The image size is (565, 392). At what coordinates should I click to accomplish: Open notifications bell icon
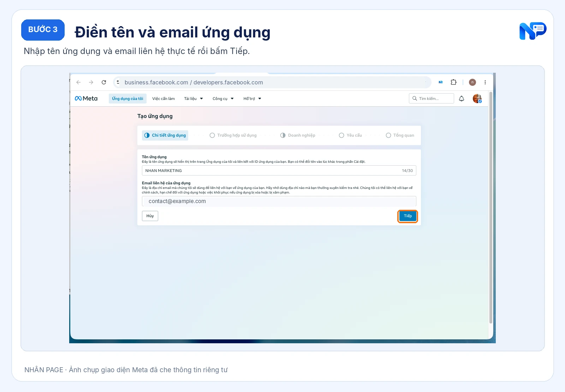[x=462, y=99]
